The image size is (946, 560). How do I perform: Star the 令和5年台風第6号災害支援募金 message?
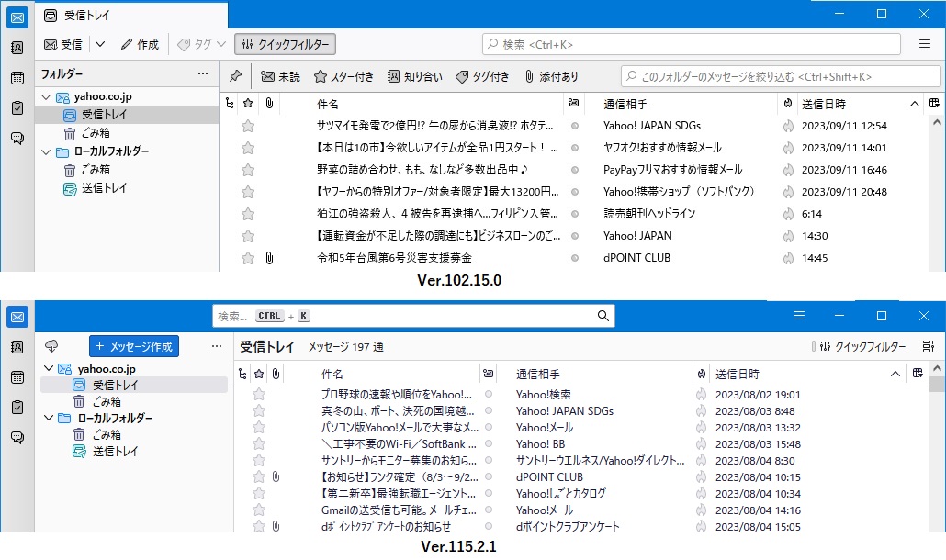247,258
